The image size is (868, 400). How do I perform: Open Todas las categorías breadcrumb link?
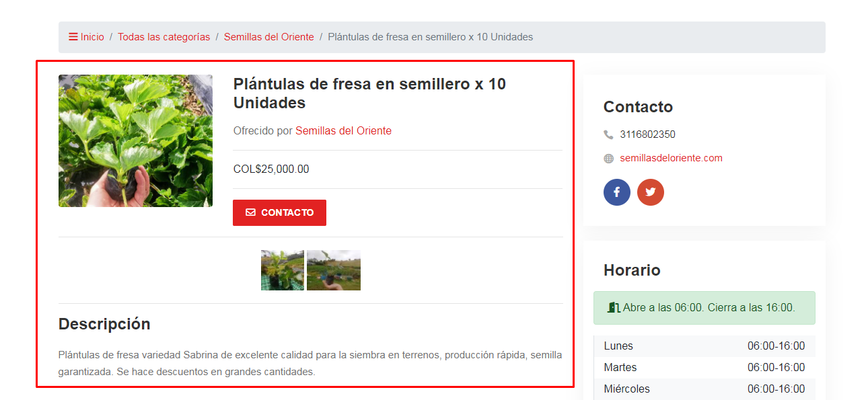[164, 37]
